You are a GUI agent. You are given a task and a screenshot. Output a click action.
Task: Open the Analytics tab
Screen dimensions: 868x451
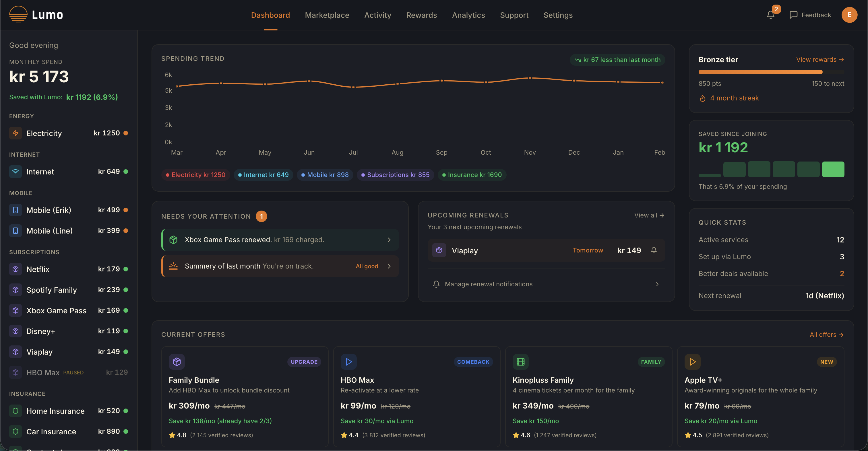click(x=468, y=15)
